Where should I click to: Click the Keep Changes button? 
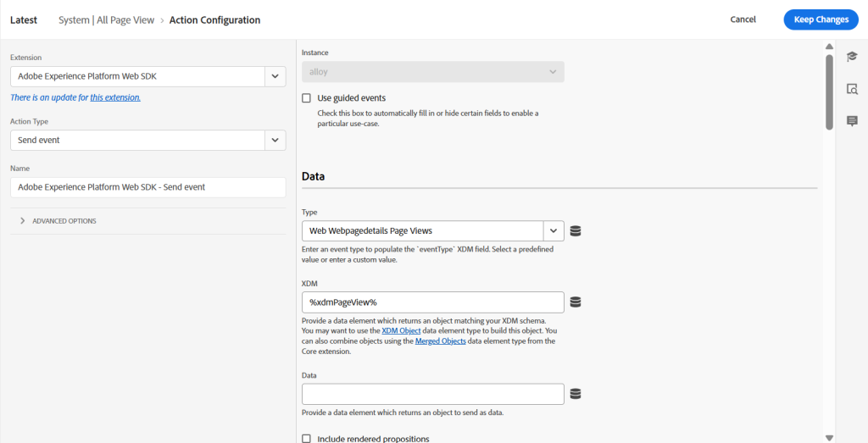click(x=821, y=19)
